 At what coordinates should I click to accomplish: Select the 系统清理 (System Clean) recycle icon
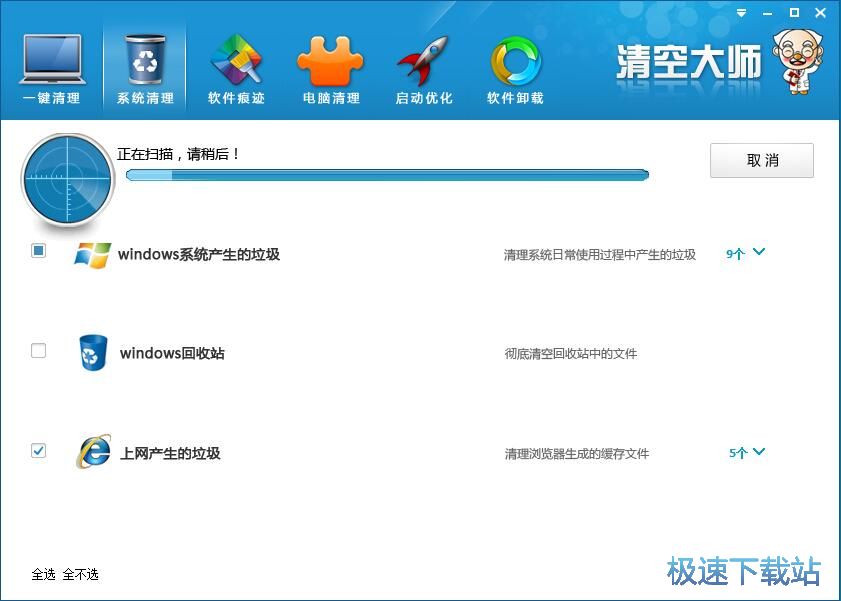tap(144, 58)
